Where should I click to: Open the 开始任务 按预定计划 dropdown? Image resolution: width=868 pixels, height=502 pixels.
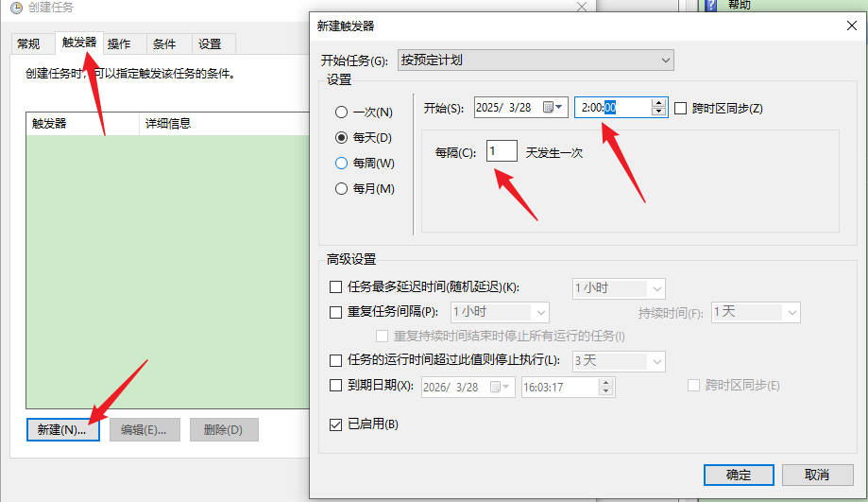tap(536, 60)
